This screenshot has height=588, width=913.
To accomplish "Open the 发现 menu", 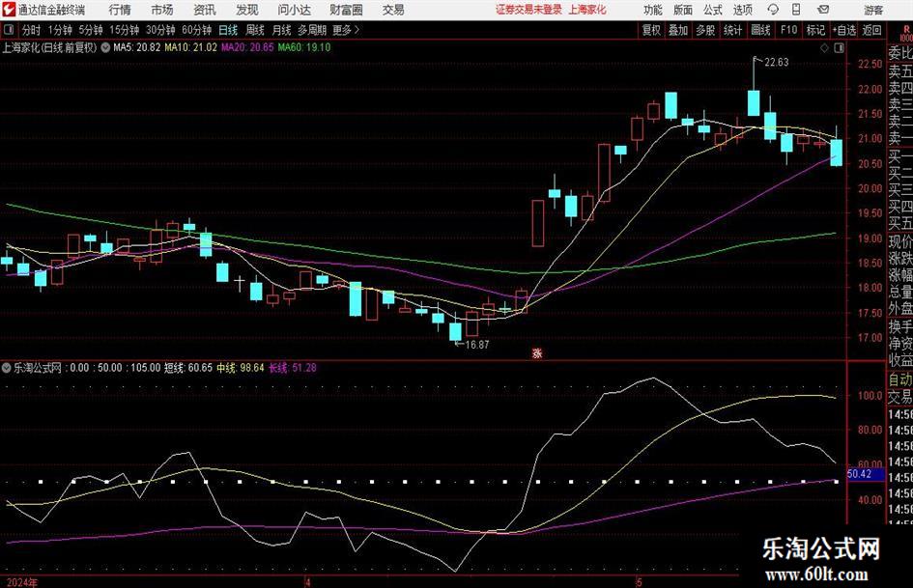I will (247, 10).
